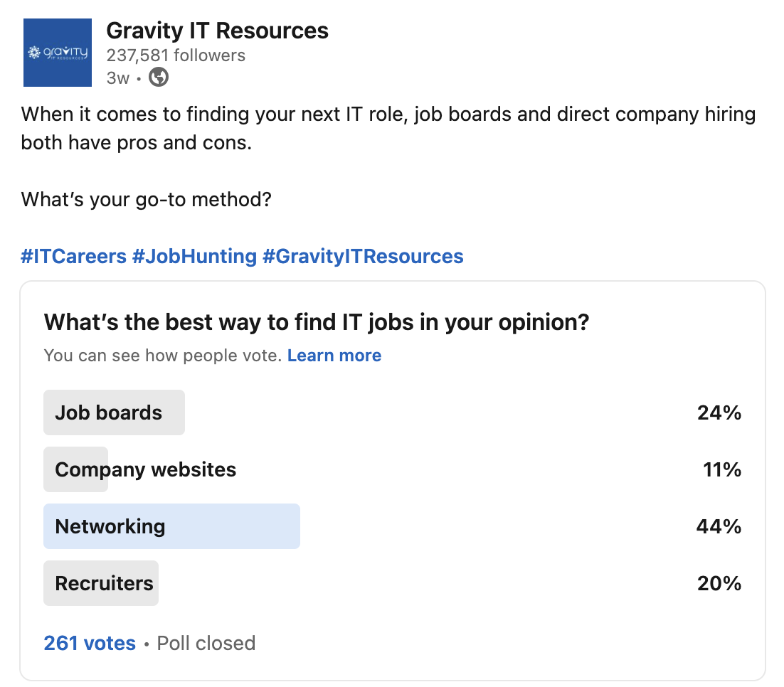Screen dimensions: 784x687
Task: View the 261 votes list
Action: (90, 644)
